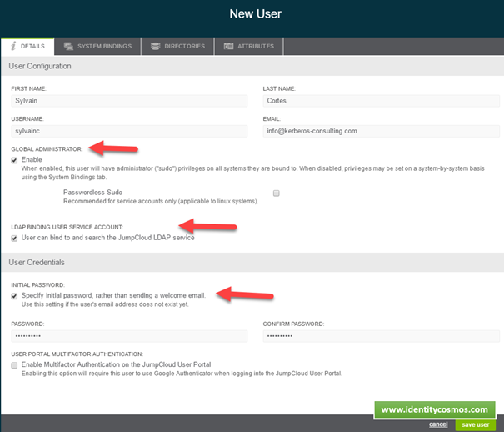Click the Confirm Password field
504x432 pixels.
click(x=382, y=336)
